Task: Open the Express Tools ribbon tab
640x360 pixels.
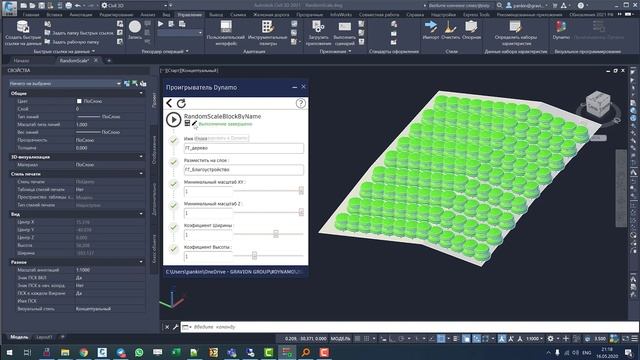Action: (x=476, y=14)
